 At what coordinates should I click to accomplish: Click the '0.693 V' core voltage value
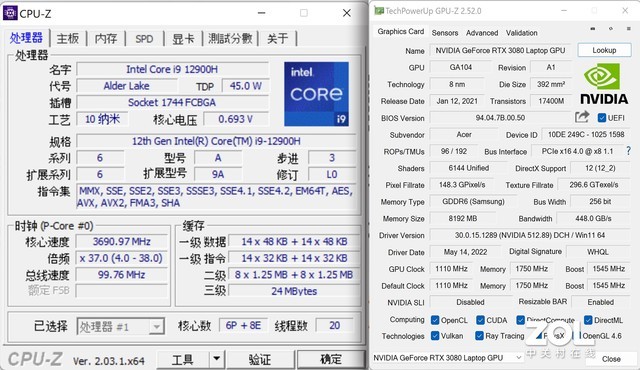236,119
